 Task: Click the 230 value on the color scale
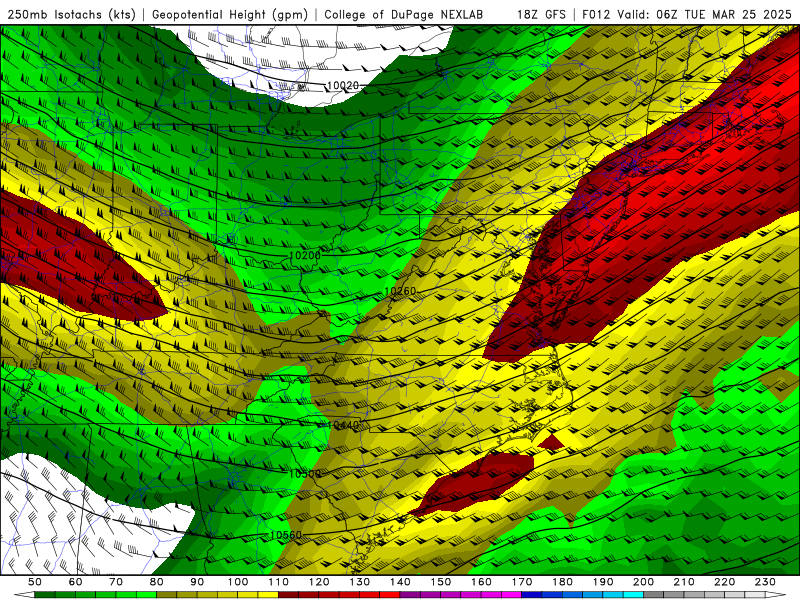pos(765,582)
